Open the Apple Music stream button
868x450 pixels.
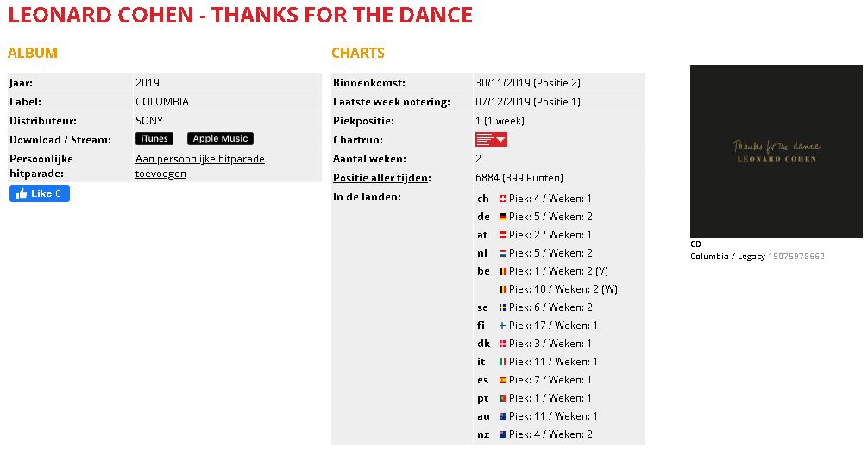point(220,138)
